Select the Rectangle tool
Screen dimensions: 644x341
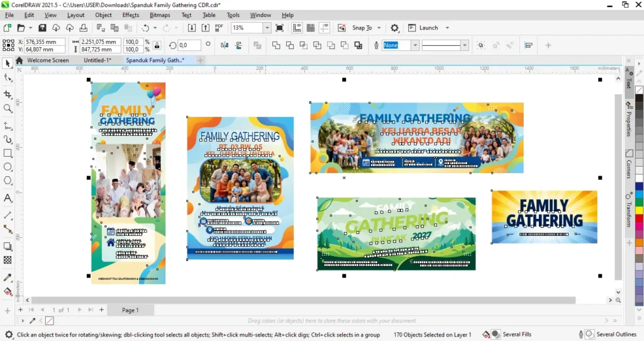pos(8,154)
